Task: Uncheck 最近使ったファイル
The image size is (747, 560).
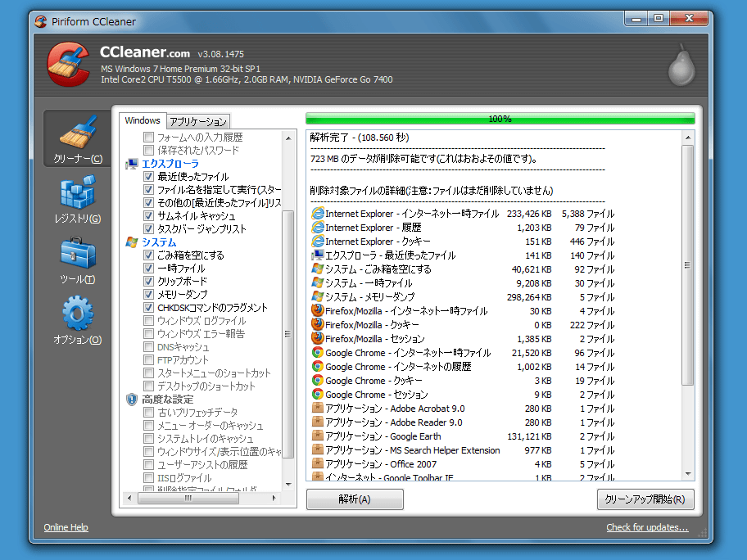Action: point(148,177)
